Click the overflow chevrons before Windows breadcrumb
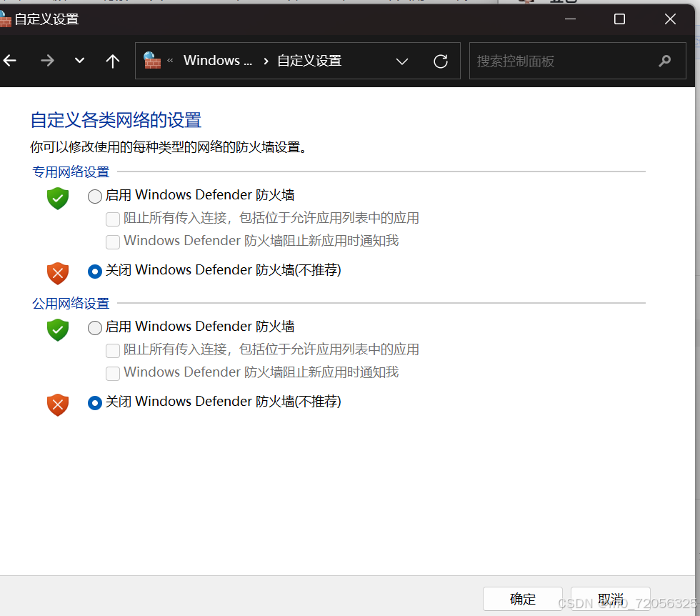700x616 pixels. 170,60
